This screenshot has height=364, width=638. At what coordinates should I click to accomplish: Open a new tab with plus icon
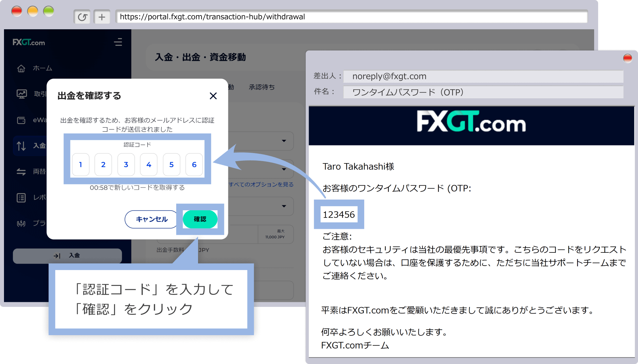click(x=102, y=17)
